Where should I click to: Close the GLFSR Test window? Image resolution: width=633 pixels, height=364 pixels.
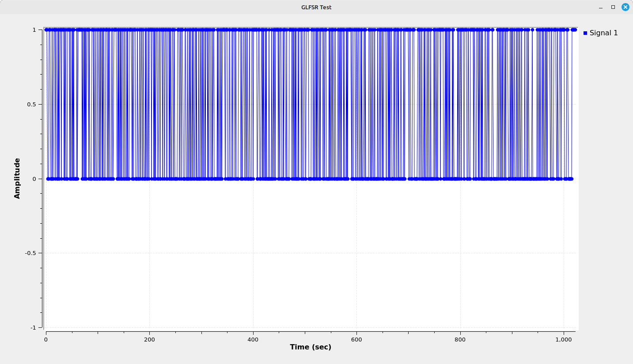click(625, 7)
